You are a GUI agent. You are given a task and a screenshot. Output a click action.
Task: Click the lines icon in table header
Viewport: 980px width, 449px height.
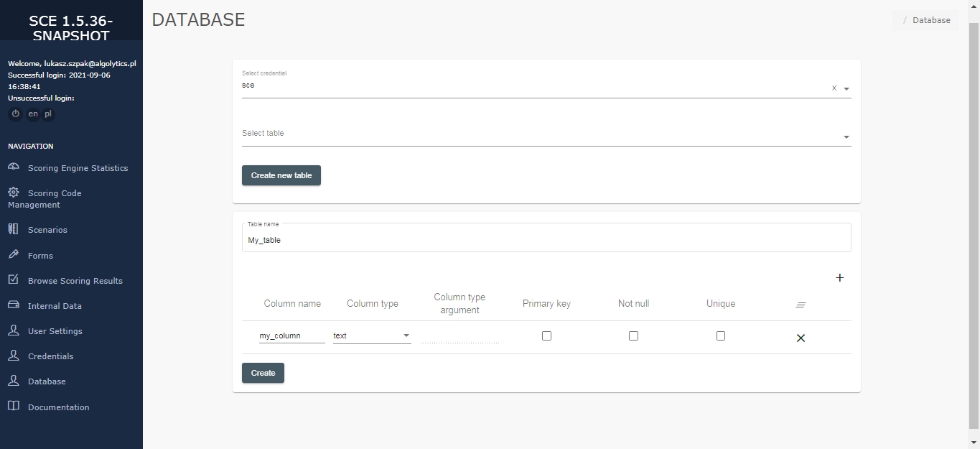801,305
